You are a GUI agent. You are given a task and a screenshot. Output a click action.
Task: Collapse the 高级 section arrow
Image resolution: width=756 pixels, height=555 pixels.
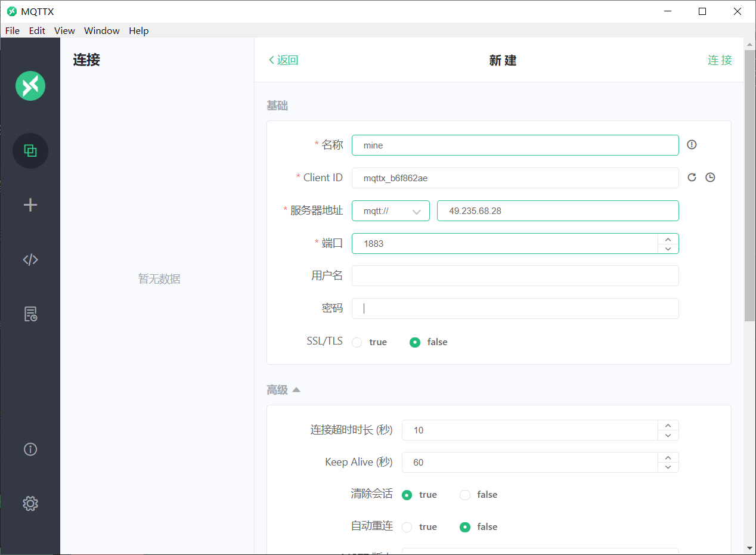pyautogui.click(x=296, y=390)
